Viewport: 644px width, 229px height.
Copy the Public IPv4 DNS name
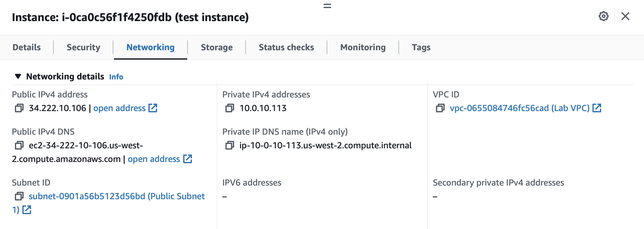coord(19,145)
